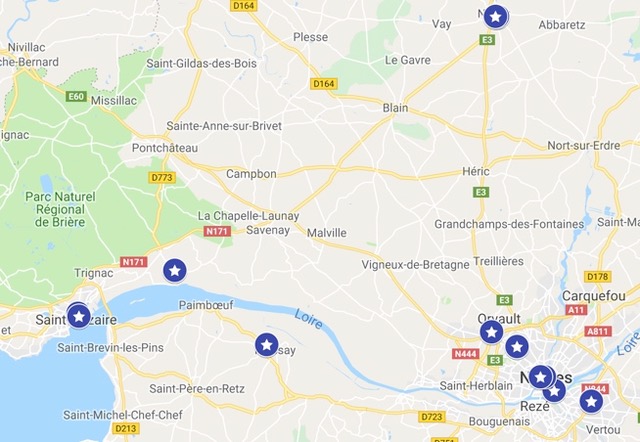Screen dimensions: 640x442
Task: Click the red N171 shield near Savenay
Action: click(x=217, y=231)
